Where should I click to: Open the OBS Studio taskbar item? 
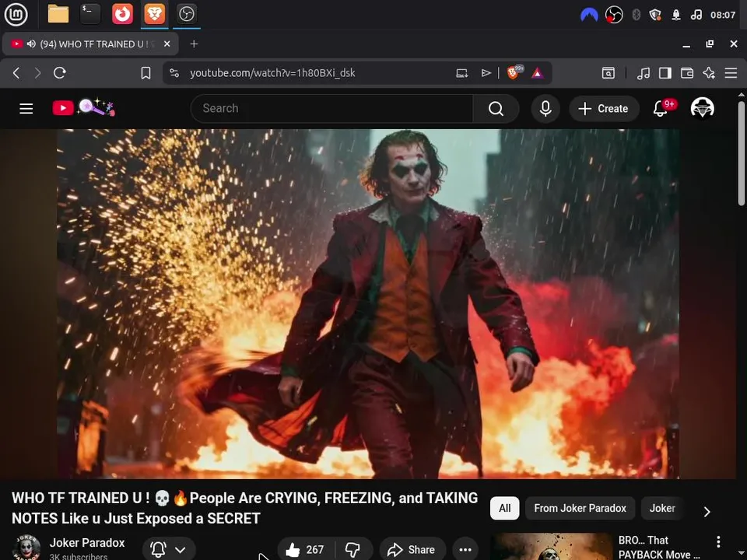pos(186,14)
